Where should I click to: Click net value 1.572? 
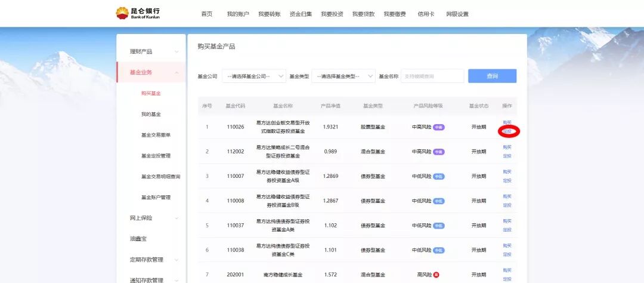pos(330,275)
